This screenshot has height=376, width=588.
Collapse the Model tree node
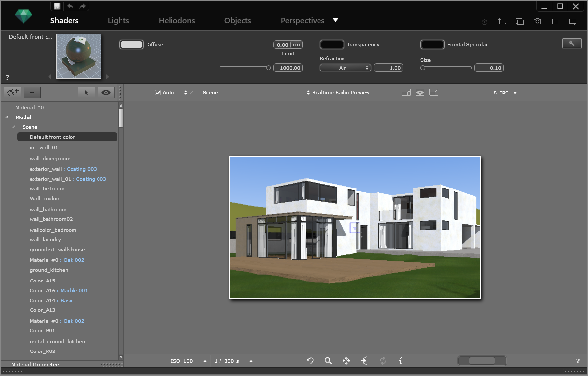(x=6, y=117)
